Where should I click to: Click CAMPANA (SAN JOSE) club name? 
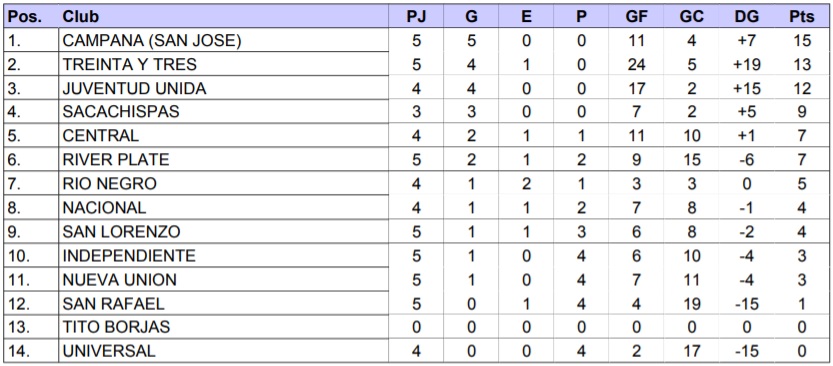tap(152, 41)
